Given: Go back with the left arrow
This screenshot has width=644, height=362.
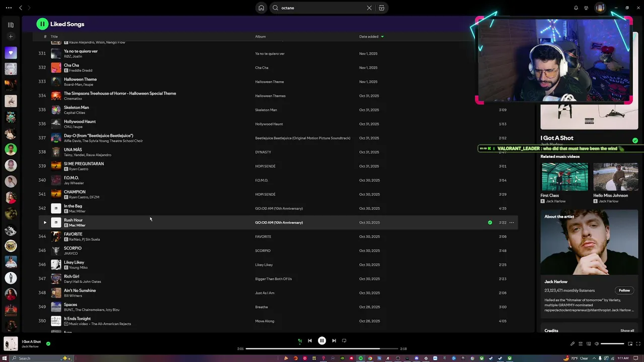Looking at the screenshot, I should pos(21,8).
